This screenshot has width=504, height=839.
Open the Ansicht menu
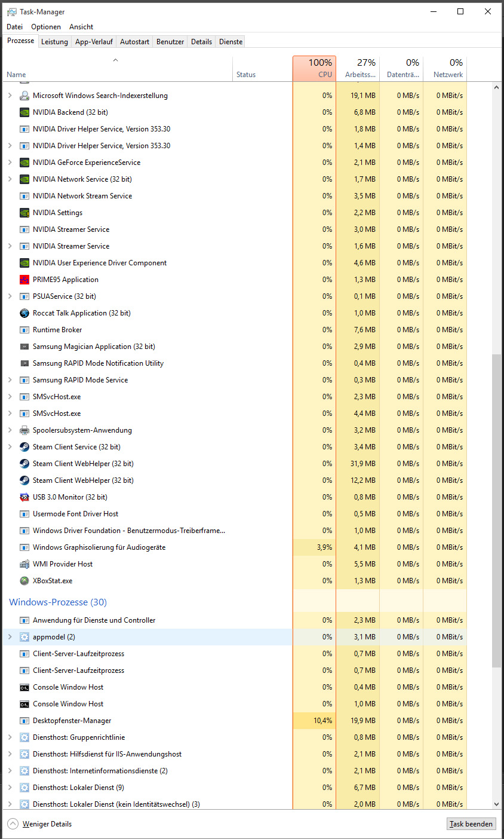click(81, 27)
